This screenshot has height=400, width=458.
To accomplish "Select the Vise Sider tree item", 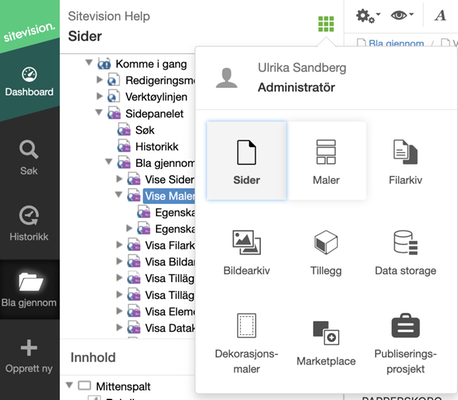I will coord(169,179).
